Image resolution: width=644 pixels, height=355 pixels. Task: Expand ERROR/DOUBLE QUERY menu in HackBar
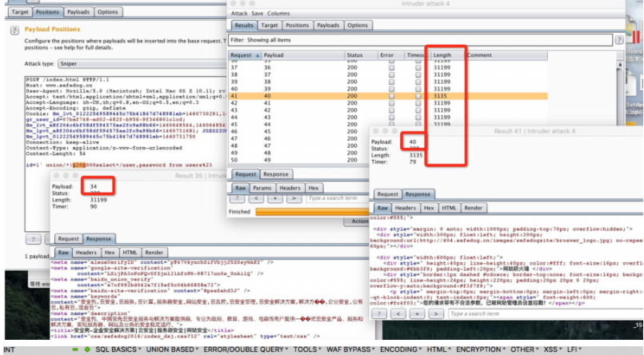pyautogui.click(x=246, y=349)
